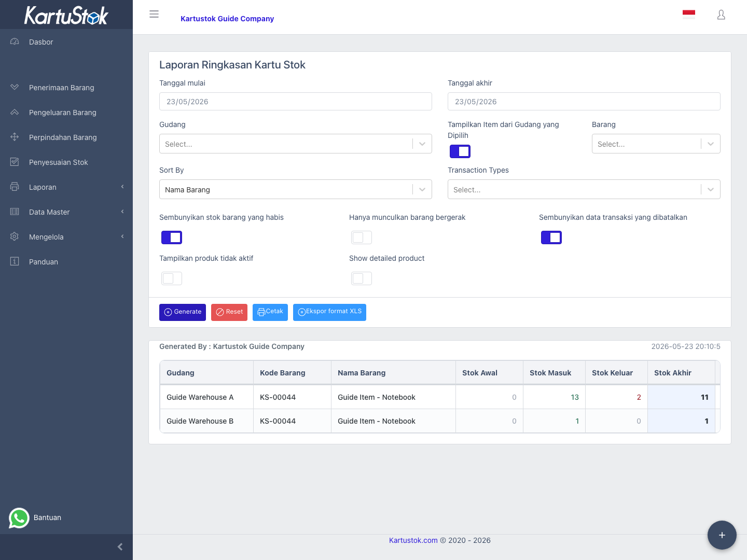Click the floating plus button
Image resolution: width=747 pixels, height=560 pixels.
tap(722, 535)
